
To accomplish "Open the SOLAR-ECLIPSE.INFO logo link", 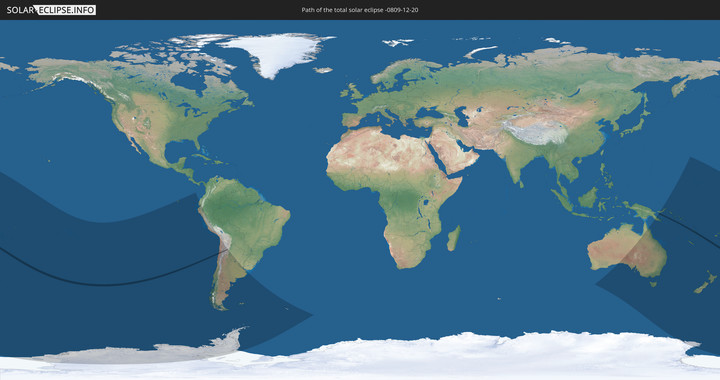I will tap(51, 10).
